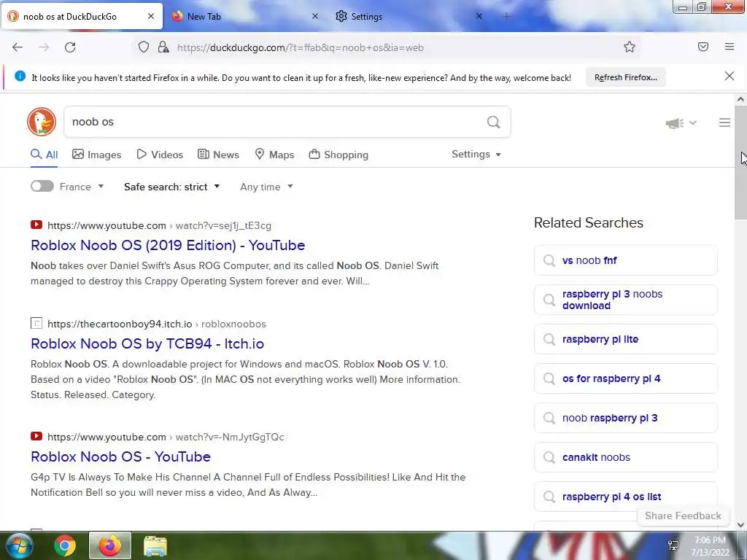Click the forward navigation arrow
This screenshot has height=560, width=747.
tap(44, 47)
